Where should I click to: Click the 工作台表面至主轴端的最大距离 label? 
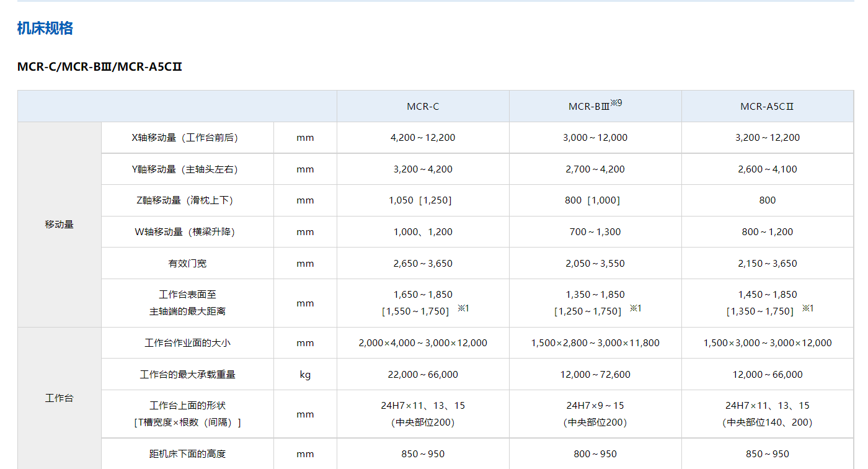pos(187,303)
